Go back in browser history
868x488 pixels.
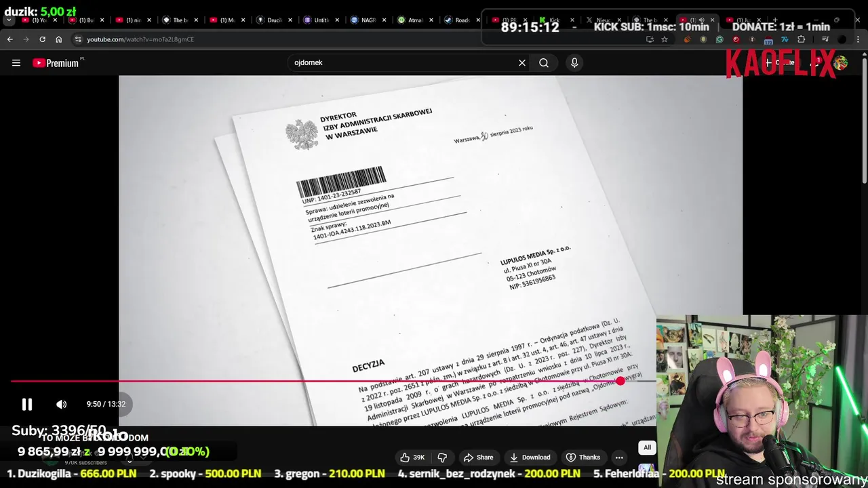[x=10, y=39]
